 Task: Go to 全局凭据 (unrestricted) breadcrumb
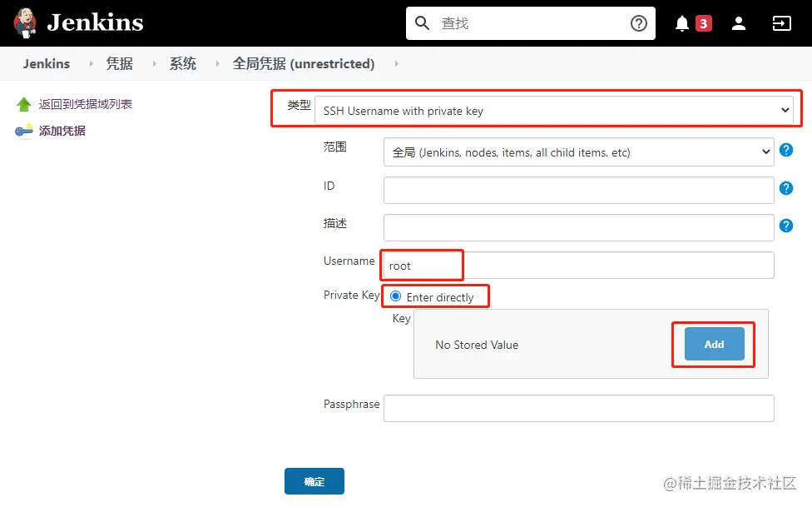pyautogui.click(x=304, y=64)
